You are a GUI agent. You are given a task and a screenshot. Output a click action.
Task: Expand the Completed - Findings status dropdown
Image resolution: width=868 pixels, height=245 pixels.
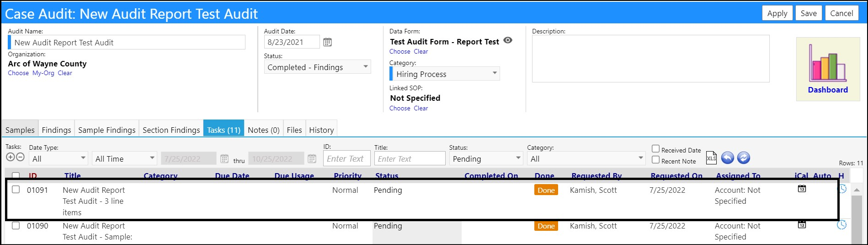point(318,67)
